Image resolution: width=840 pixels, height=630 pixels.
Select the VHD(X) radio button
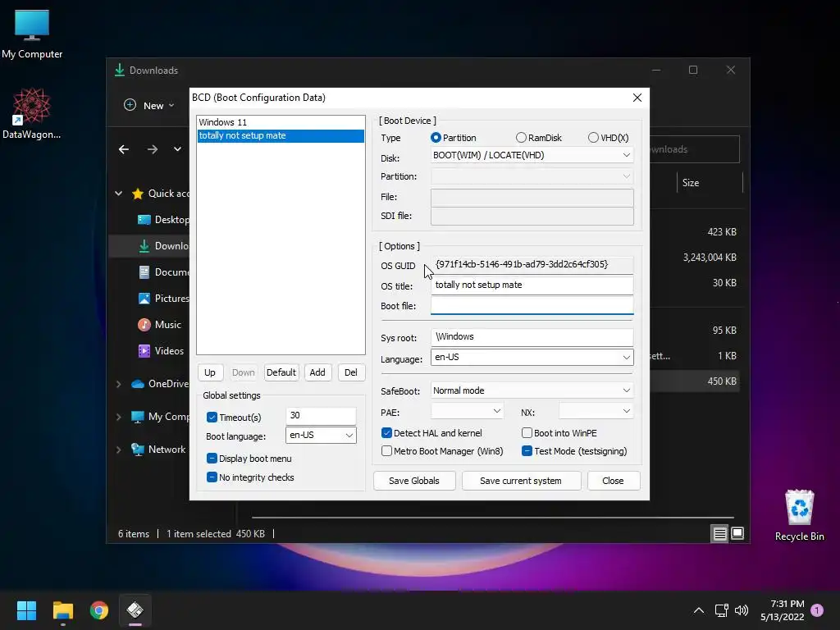point(593,138)
